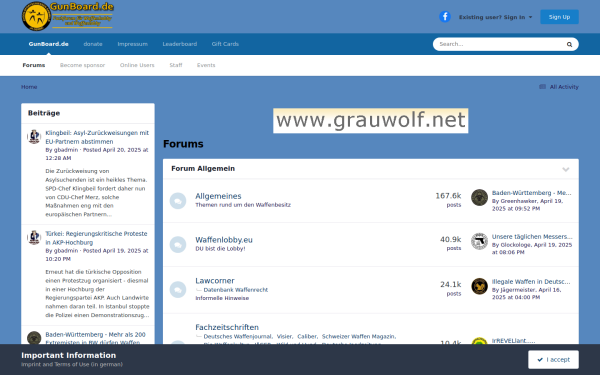
Task: Click the Allgemeines forum speech bubble icon
Action: click(x=178, y=201)
